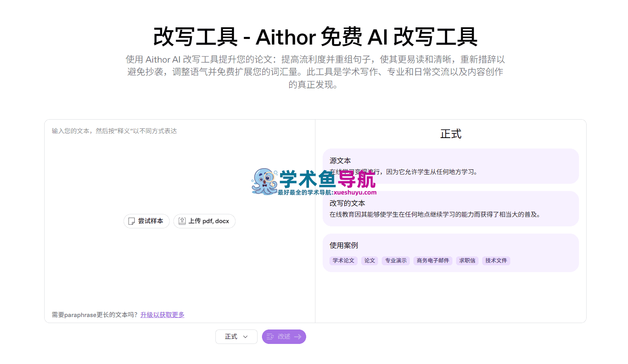
Task: Click the 需要paraphrase更长的文本吗 text
Action: click(95, 315)
